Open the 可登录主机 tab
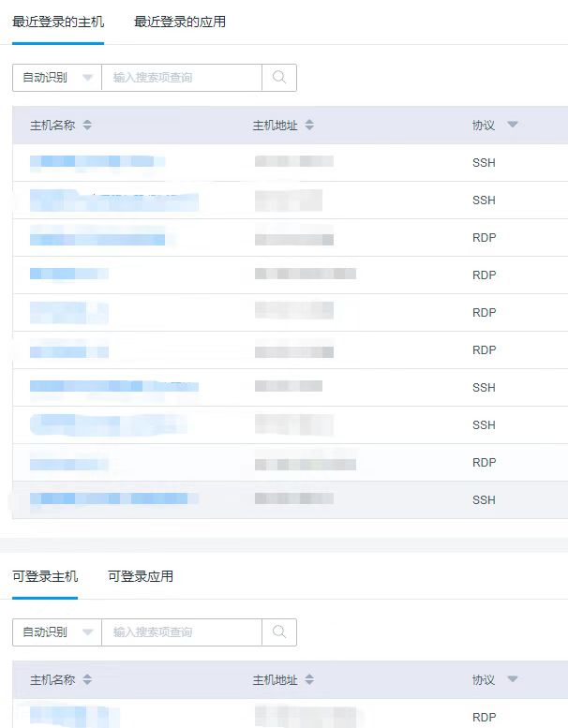 pos(45,576)
